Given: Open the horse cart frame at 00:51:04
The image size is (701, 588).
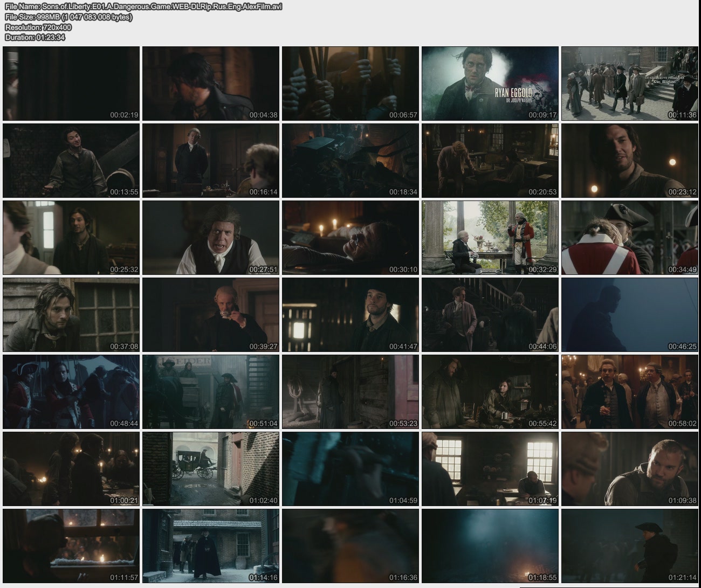Looking at the screenshot, I should pyautogui.click(x=211, y=392).
